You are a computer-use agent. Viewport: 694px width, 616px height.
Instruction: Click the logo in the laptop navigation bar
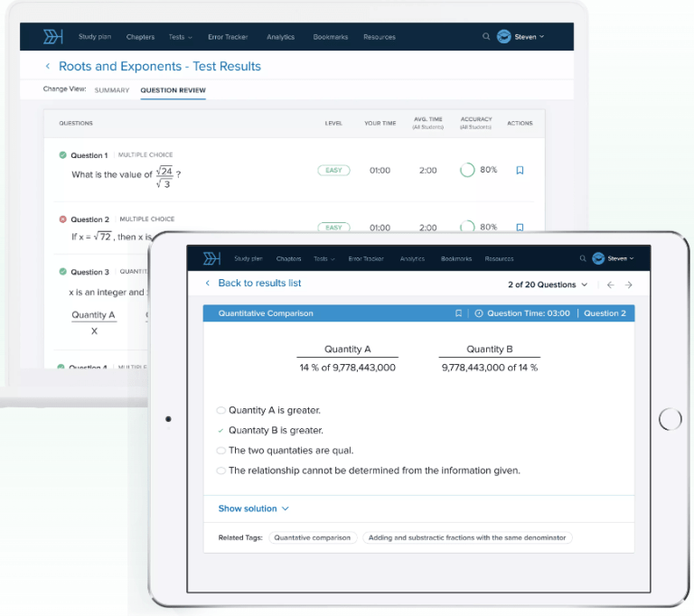click(x=52, y=36)
